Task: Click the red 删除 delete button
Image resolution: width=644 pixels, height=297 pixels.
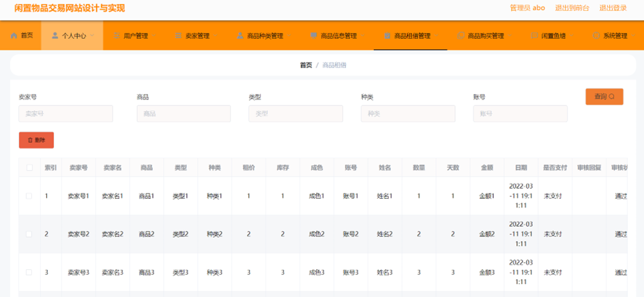Action: pos(36,140)
